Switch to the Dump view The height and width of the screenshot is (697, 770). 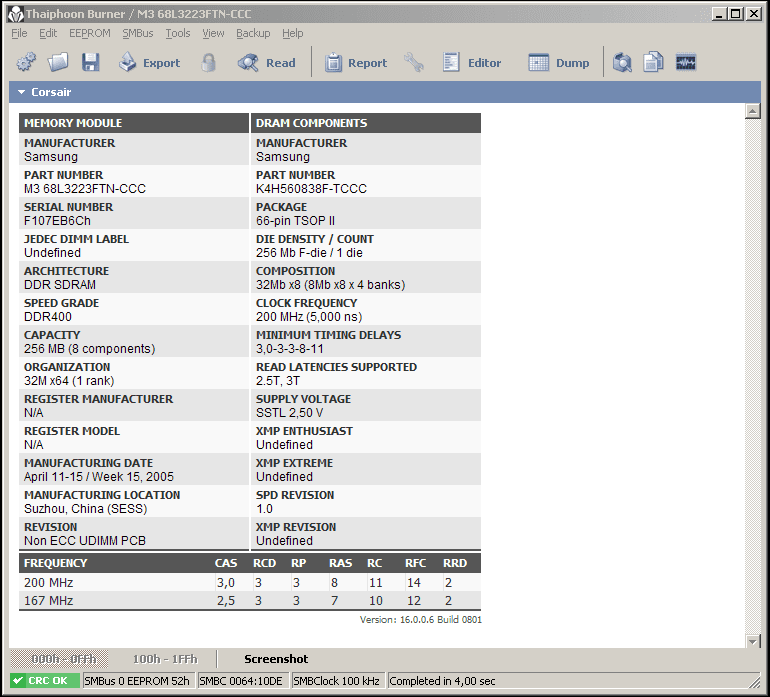click(558, 62)
